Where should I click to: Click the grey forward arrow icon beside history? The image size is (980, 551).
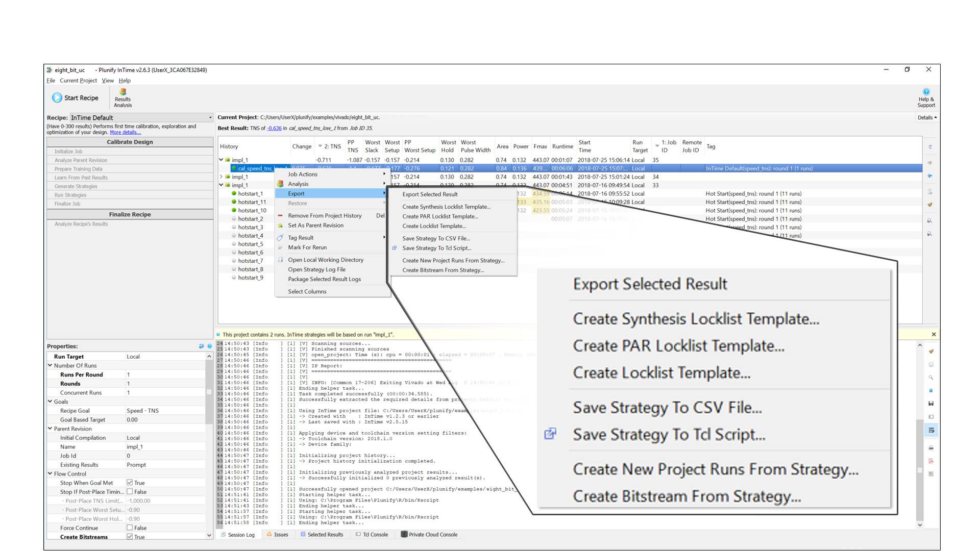click(930, 163)
